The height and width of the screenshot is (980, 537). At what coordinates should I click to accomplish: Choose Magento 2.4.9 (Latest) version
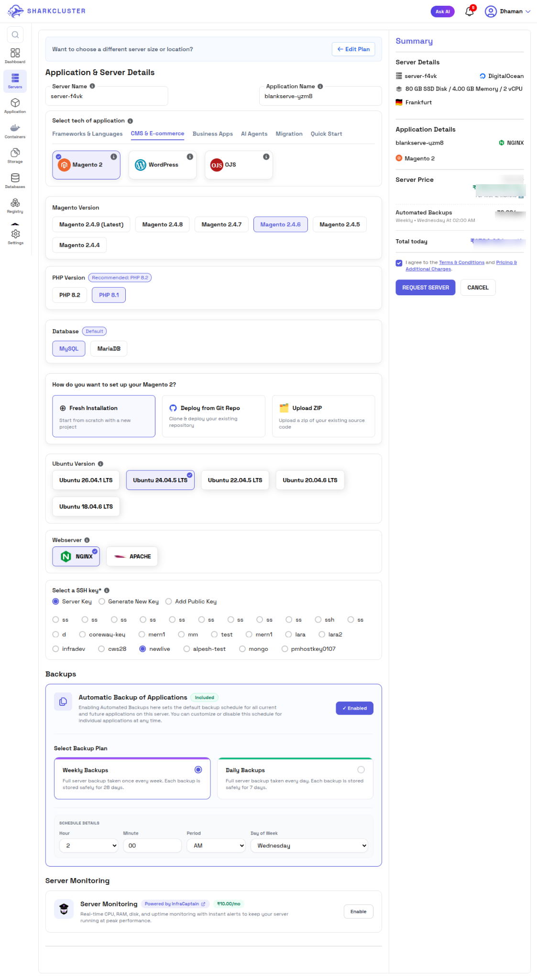tap(91, 224)
